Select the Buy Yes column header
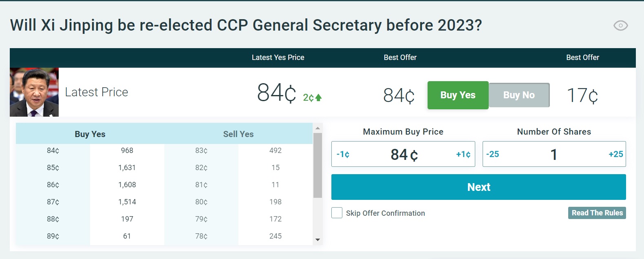644x259 pixels. [90, 134]
